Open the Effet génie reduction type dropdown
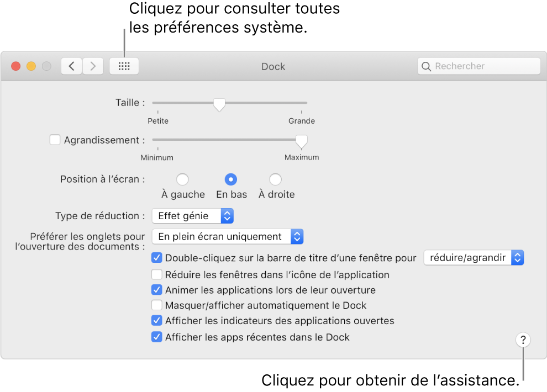This screenshot has height=392, width=547. tap(193, 216)
